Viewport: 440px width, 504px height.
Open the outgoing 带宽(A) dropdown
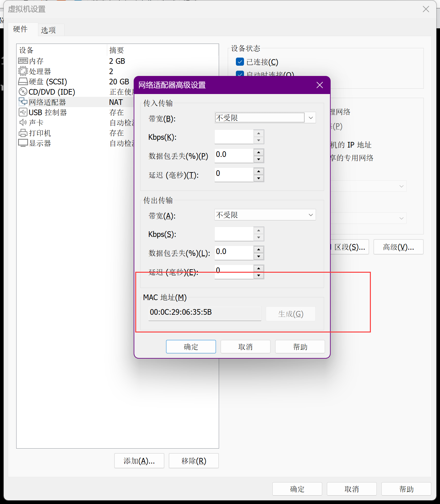[265, 215]
